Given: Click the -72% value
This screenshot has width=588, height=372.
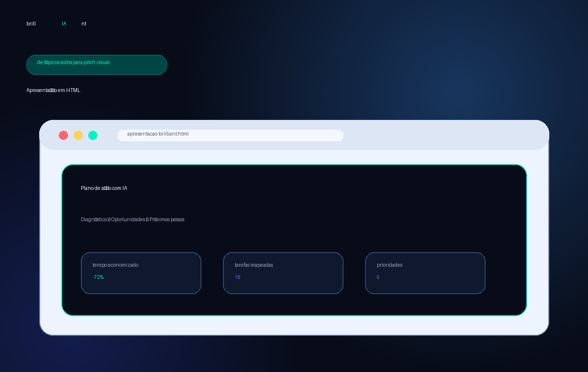Looking at the screenshot, I should pyautogui.click(x=98, y=277).
